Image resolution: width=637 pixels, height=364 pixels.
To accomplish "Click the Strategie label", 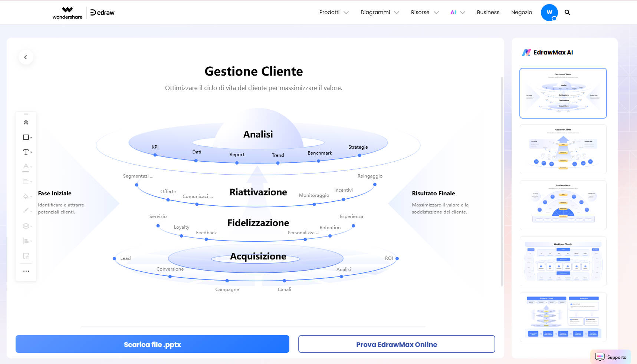I will 358,147.
